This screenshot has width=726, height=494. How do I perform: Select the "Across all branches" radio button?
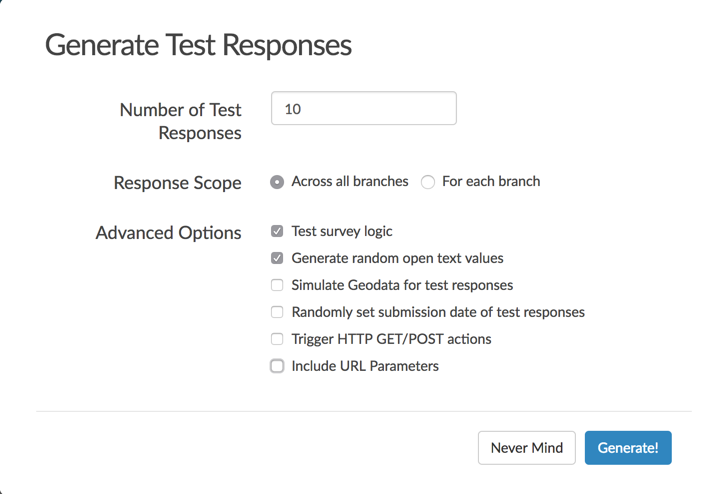pyautogui.click(x=277, y=182)
